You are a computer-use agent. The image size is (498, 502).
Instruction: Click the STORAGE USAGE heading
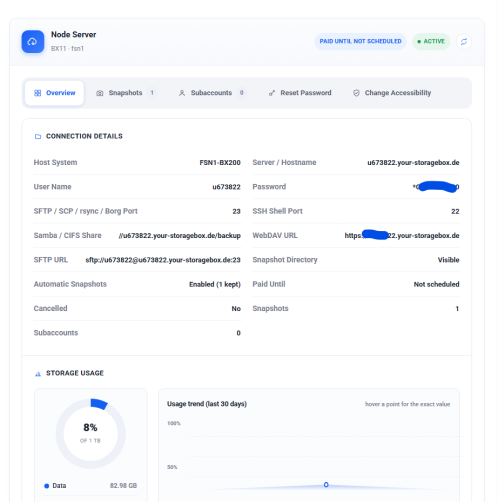point(75,373)
